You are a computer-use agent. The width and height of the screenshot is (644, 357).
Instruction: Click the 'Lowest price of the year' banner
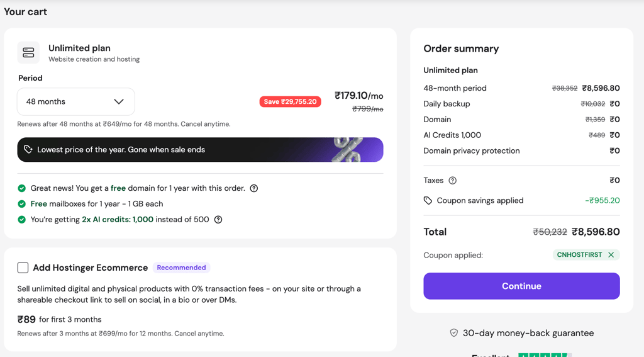point(200,150)
